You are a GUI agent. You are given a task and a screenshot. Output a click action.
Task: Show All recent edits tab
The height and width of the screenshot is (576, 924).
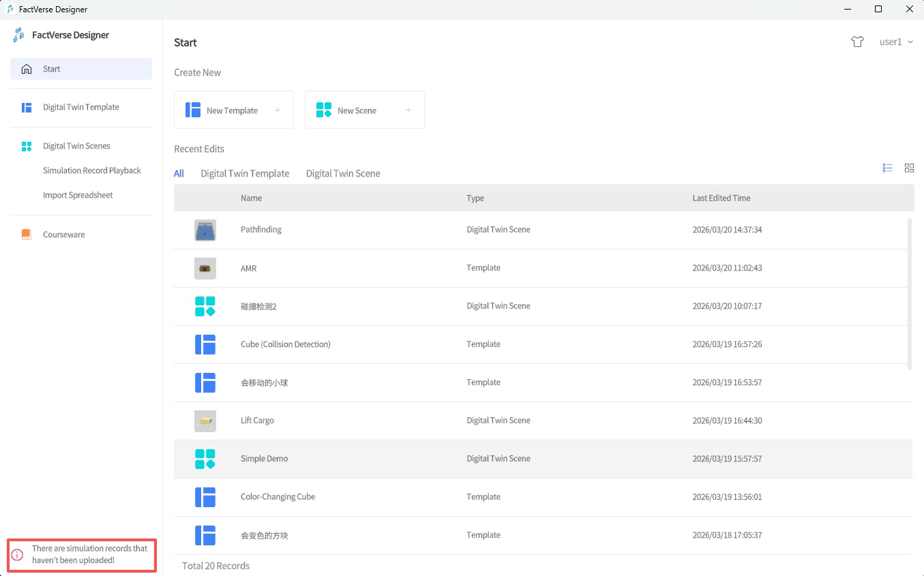click(x=179, y=173)
